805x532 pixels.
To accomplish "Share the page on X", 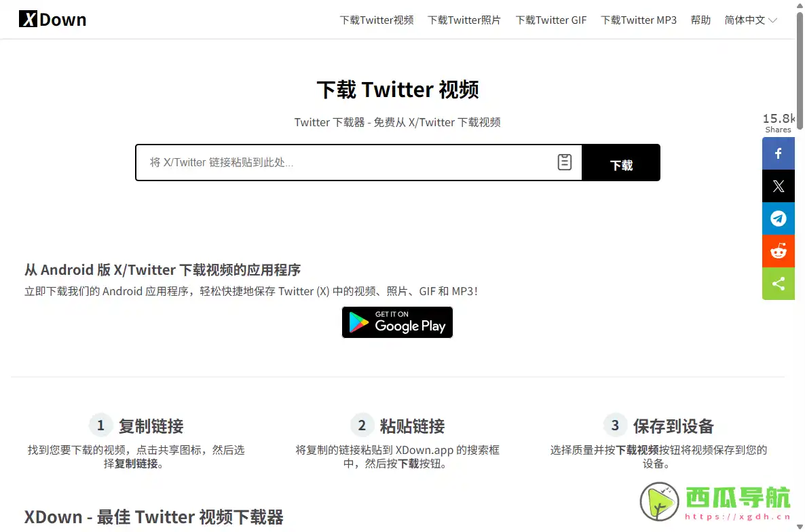I will tap(779, 186).
